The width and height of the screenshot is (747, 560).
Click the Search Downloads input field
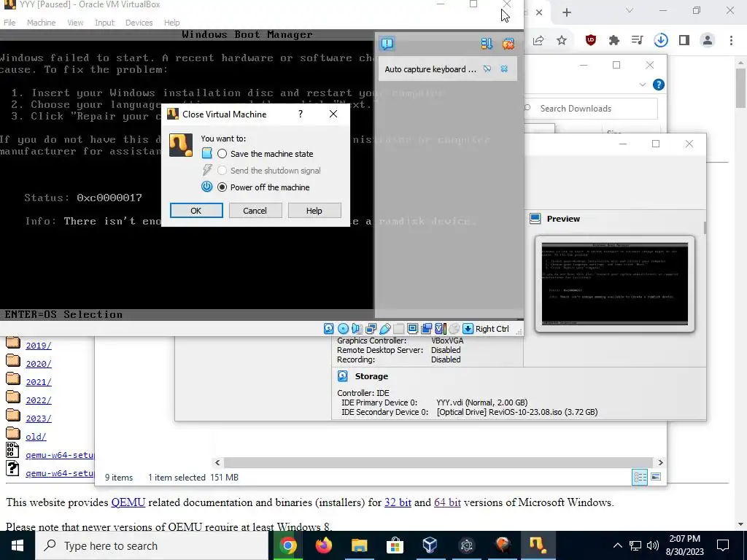(x=591, y=109)
